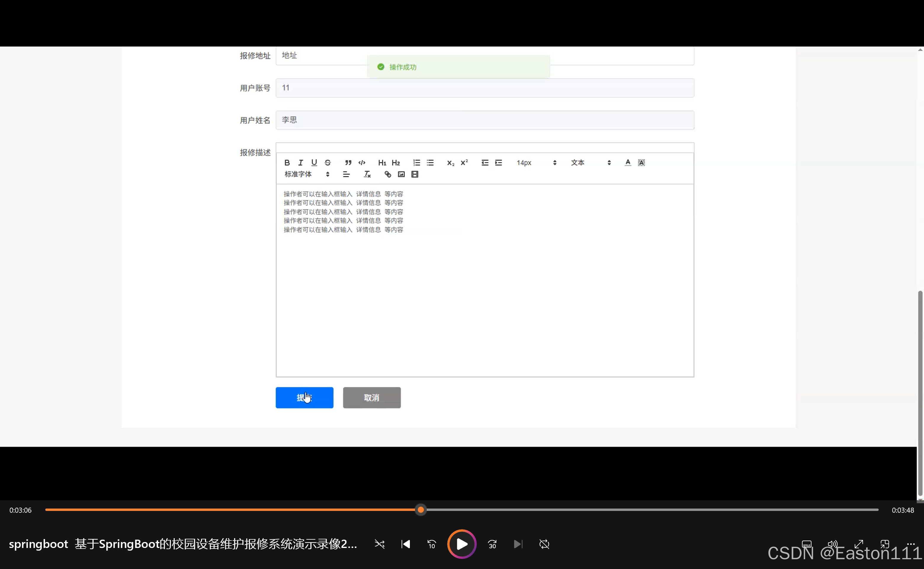Click the code view icon

362,163
